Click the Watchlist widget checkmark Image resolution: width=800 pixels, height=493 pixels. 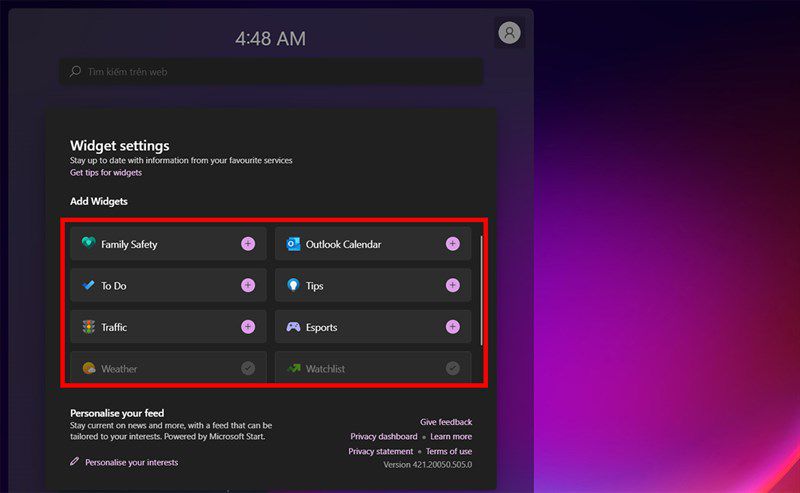453,368
